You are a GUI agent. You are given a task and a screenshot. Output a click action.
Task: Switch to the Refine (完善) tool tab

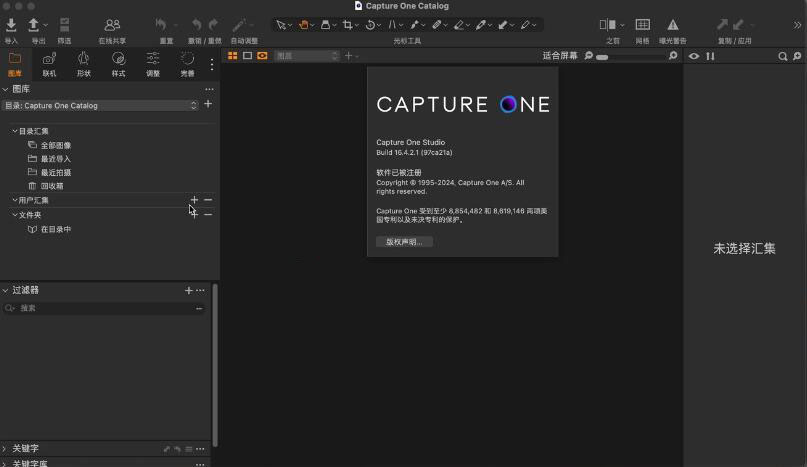point(187,64)
